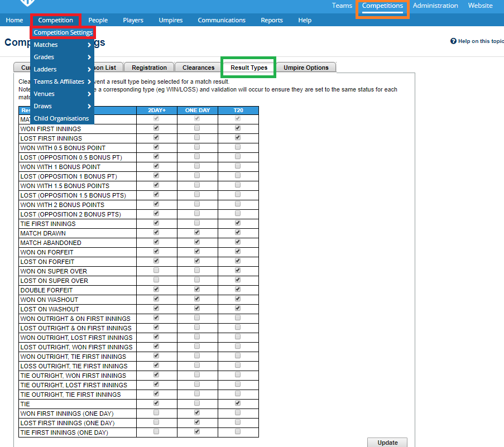Open the Communications menu
504x447 pixels.
coord(222,20)
